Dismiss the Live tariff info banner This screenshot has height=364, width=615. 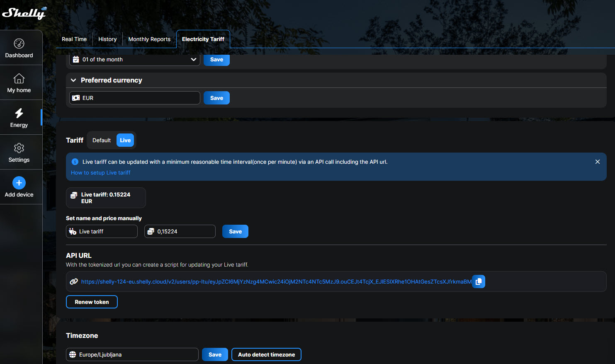pyautogui.click(x=597, y=162)
